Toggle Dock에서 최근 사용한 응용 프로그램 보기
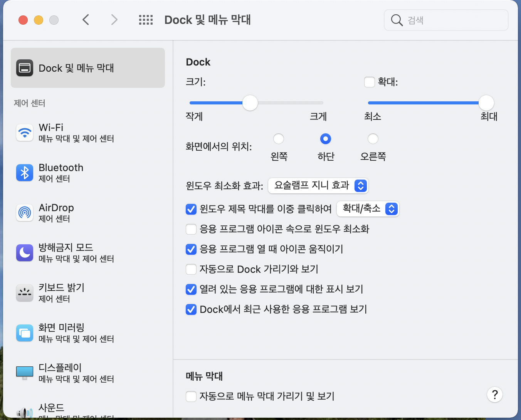The width and height of the screenshot is (521, 420). 191,309
